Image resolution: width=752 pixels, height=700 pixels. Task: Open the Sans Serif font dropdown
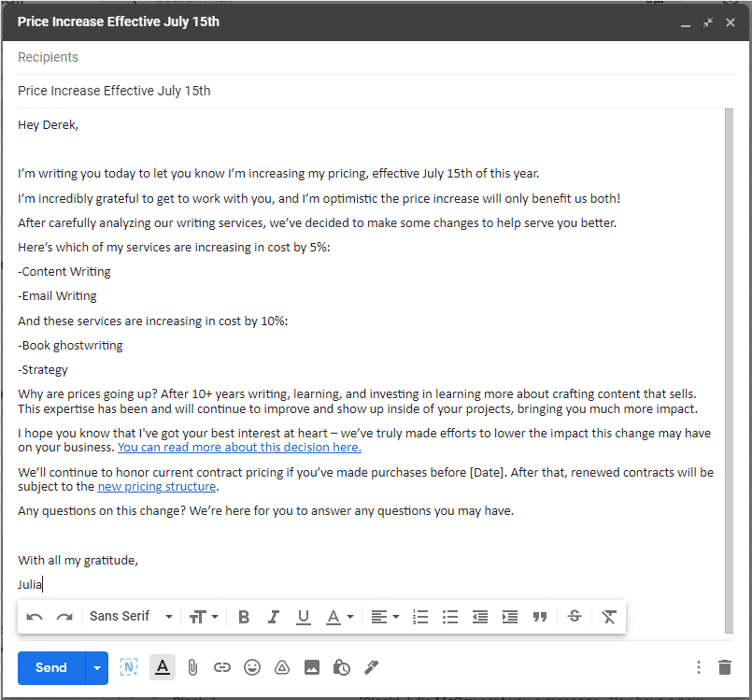[x=131, y=616]
